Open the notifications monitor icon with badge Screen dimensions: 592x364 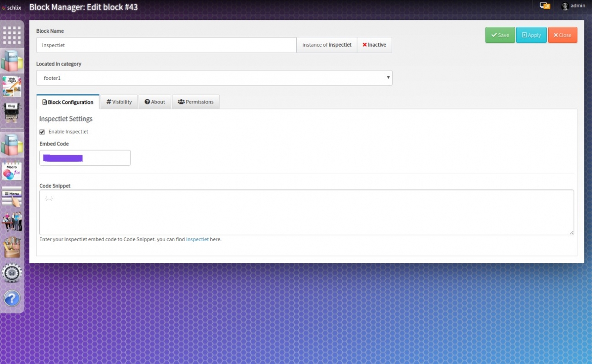click(x=544, y=6)
